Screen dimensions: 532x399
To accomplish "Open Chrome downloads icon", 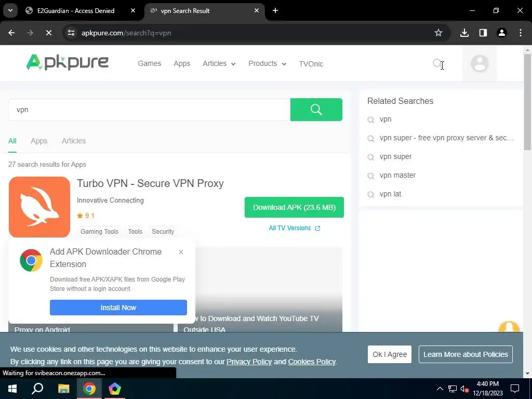I will point(464,33).
